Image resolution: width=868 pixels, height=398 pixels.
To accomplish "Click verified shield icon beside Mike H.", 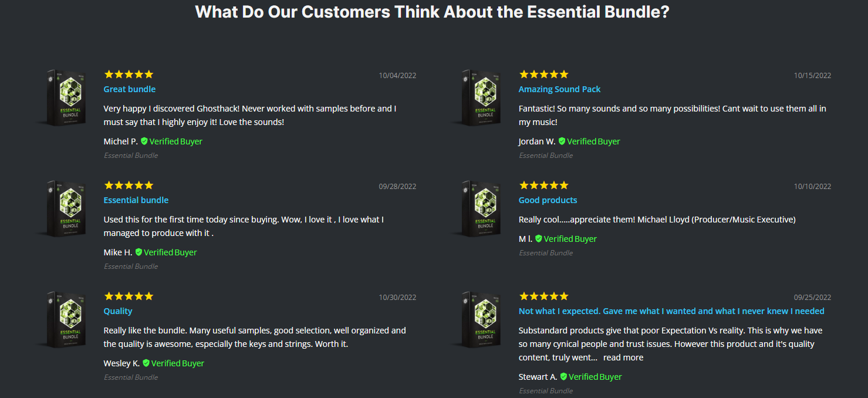I will click(139, 252).
